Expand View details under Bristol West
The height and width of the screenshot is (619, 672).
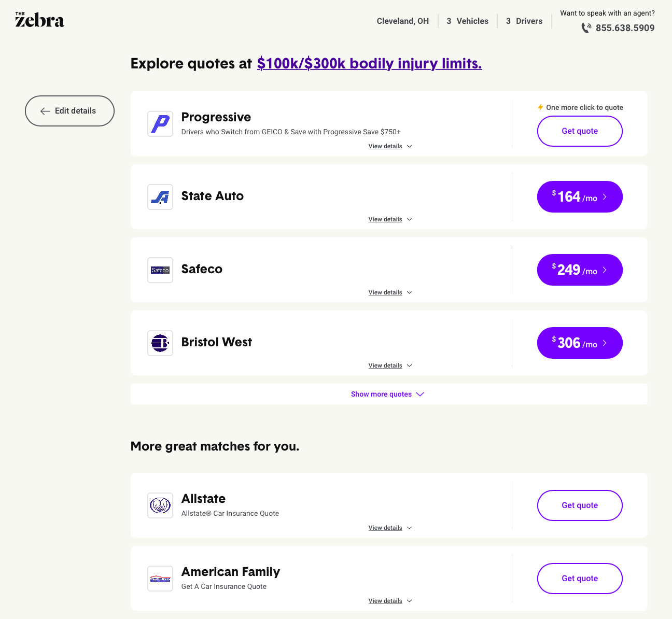pos(390,365)
